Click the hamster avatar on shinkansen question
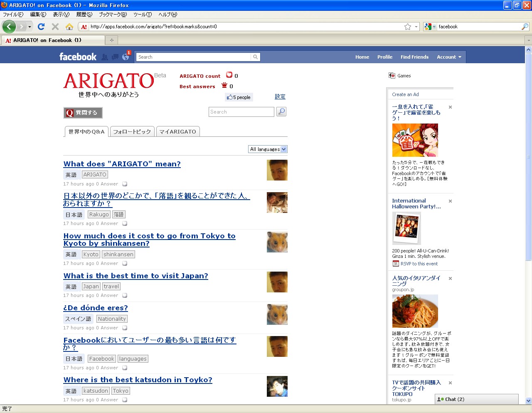Image resolution: width=532 pixels, height=413 pixels. coord(277,242)
